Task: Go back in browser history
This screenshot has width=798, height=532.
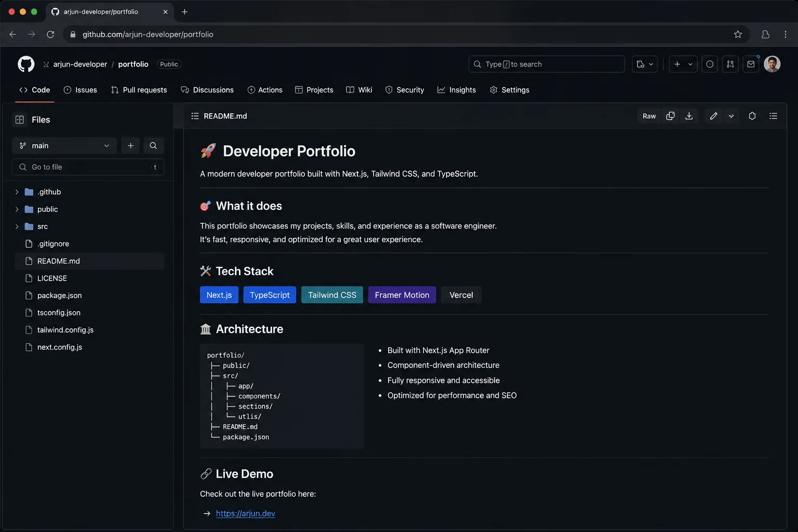Action: [x=13, y=34]
